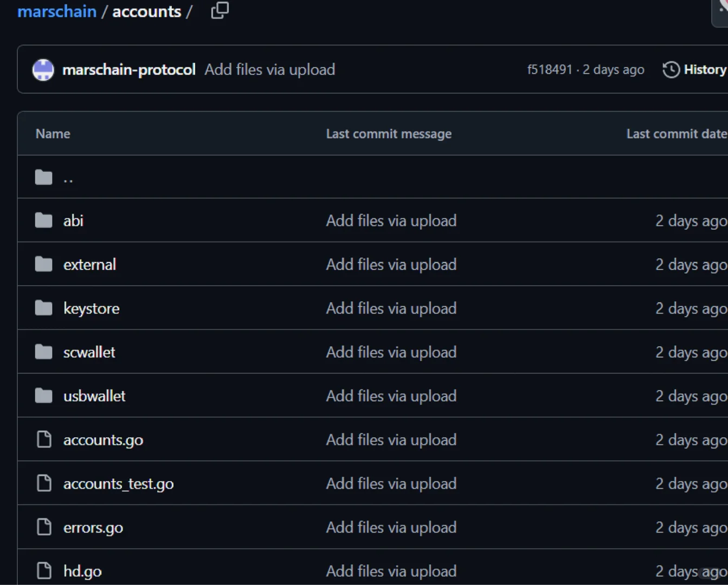
Task: Click the keystore folder icon
Action: (44, 308)
